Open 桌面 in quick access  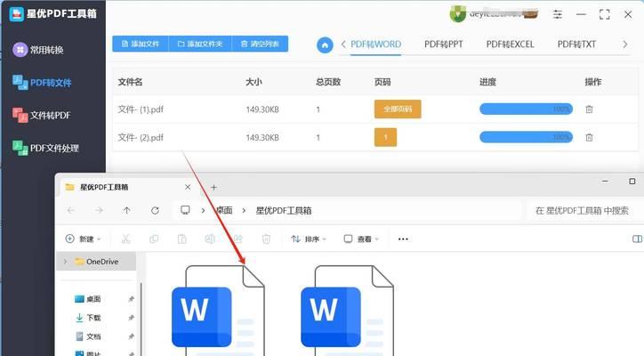point(87,299)
